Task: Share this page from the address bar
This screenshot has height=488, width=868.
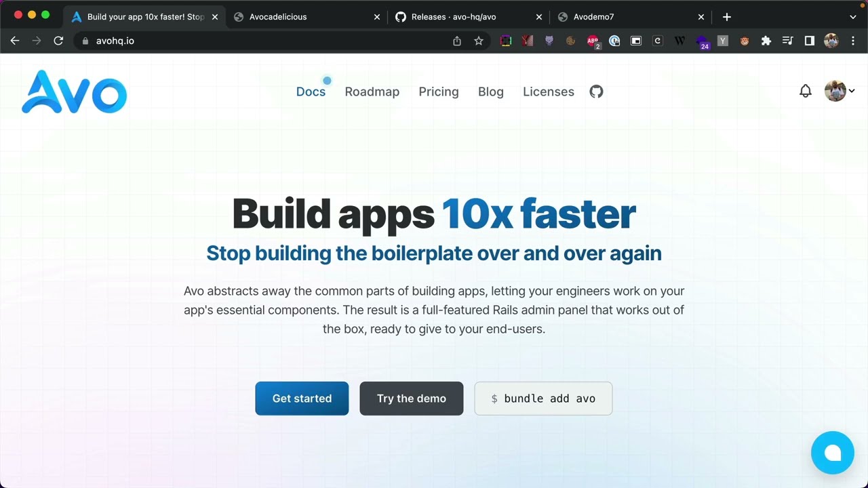Action: pyautogui.click(x=457, y=41)
